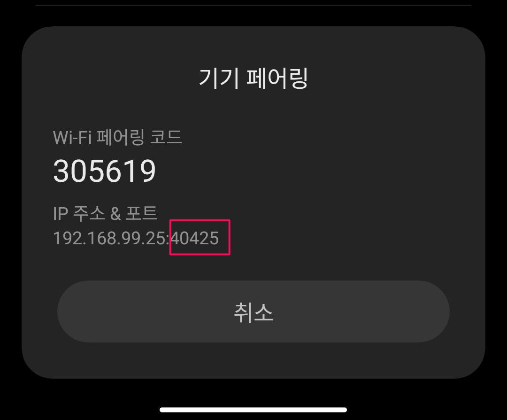Click the word 기기 in the title

(219, 78)
